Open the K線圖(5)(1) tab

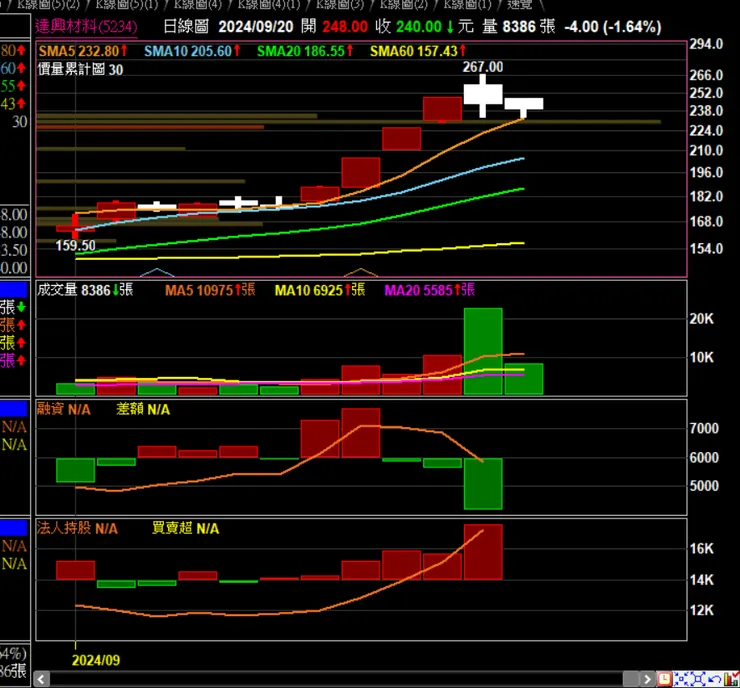click(x=126, y=5)
